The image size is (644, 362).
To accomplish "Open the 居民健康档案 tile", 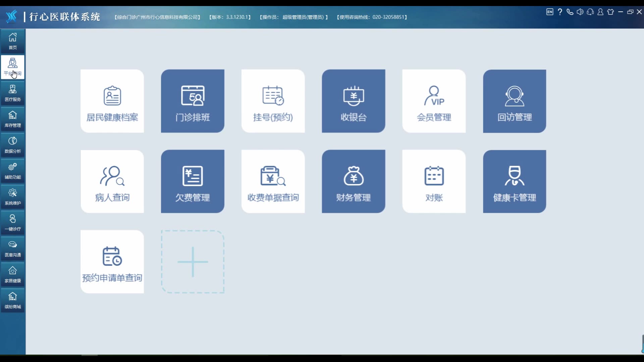I will 112,101.
